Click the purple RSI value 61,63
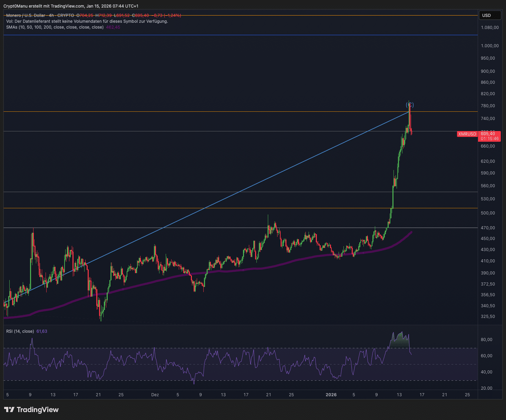The height and width of the screenshot is (420, 506). (42, 331)
